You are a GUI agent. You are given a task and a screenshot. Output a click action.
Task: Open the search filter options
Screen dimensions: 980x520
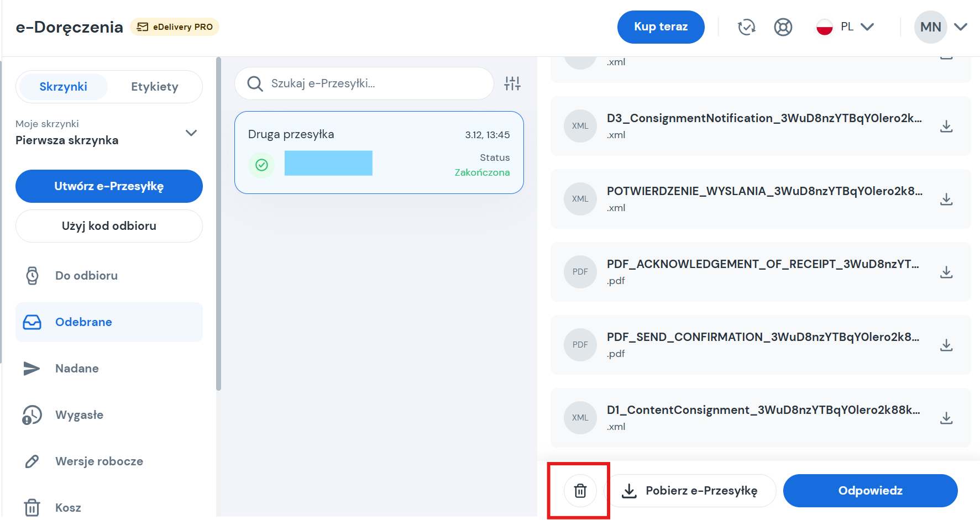point(512,83)
